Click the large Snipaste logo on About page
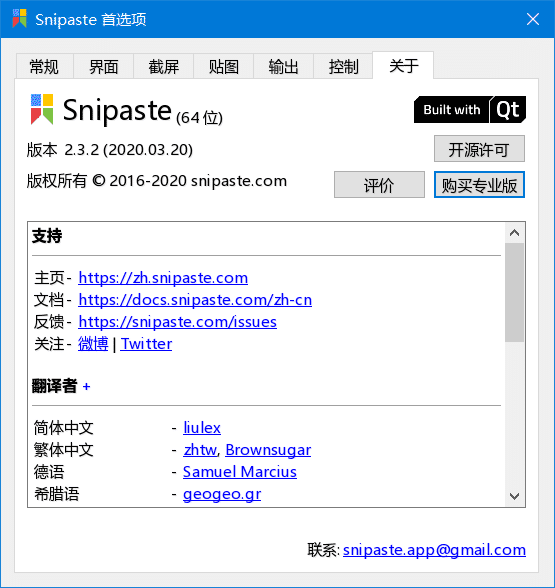Image resolution: width=555 pixels, height=588 pixels. click(x=42, y=109)
